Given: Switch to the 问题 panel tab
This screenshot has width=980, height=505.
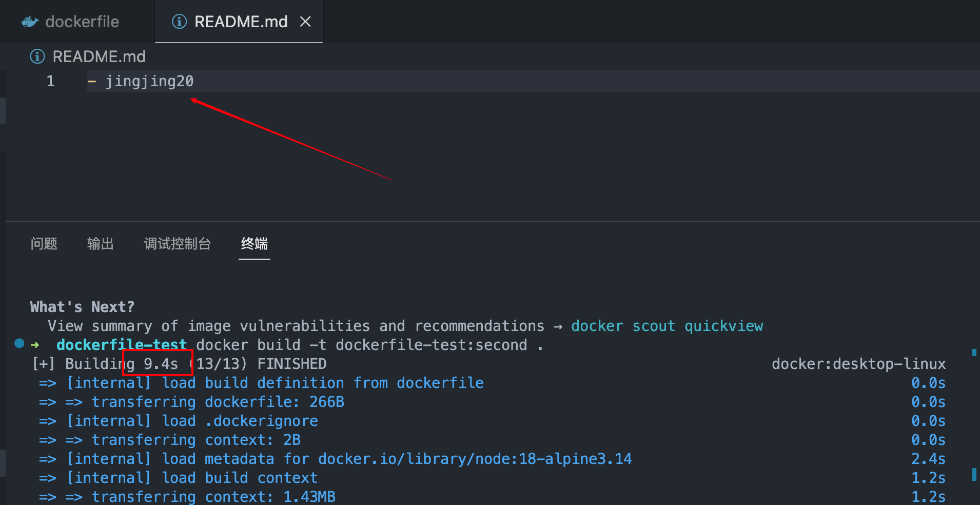Looking at the screenshot, I should 44,244.
